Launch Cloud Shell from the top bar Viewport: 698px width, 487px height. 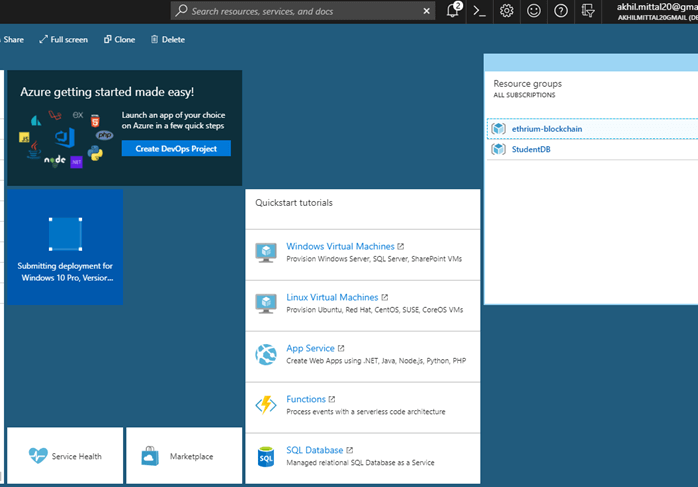pyautogui.click(x=480, y=11)
